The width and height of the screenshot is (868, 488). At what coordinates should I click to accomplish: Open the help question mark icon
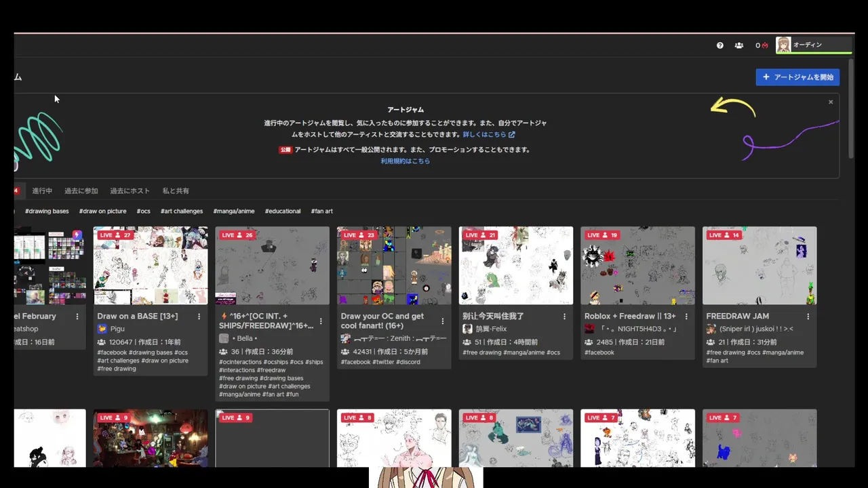point(719,45)
